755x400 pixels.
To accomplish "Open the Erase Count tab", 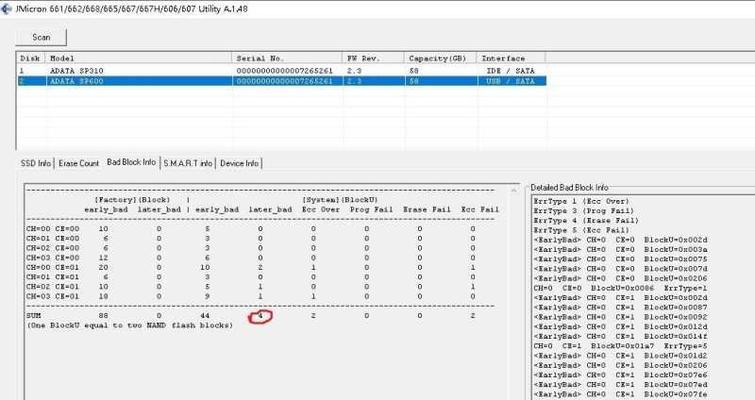I will [78, 163].
